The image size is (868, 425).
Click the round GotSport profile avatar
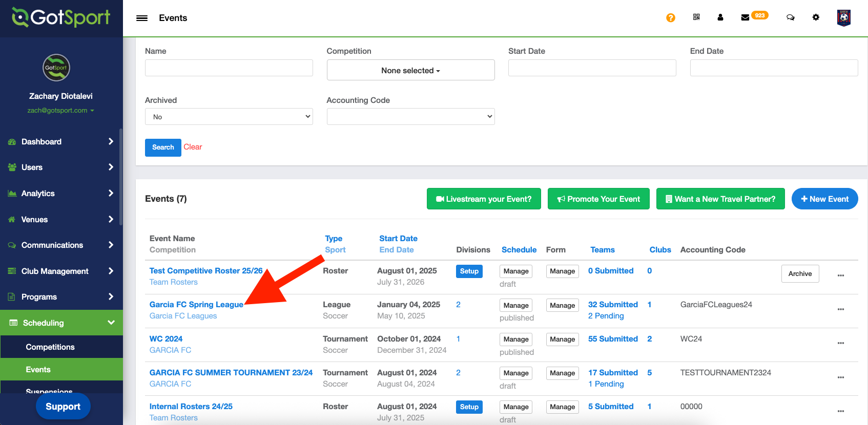pos(56,68)
